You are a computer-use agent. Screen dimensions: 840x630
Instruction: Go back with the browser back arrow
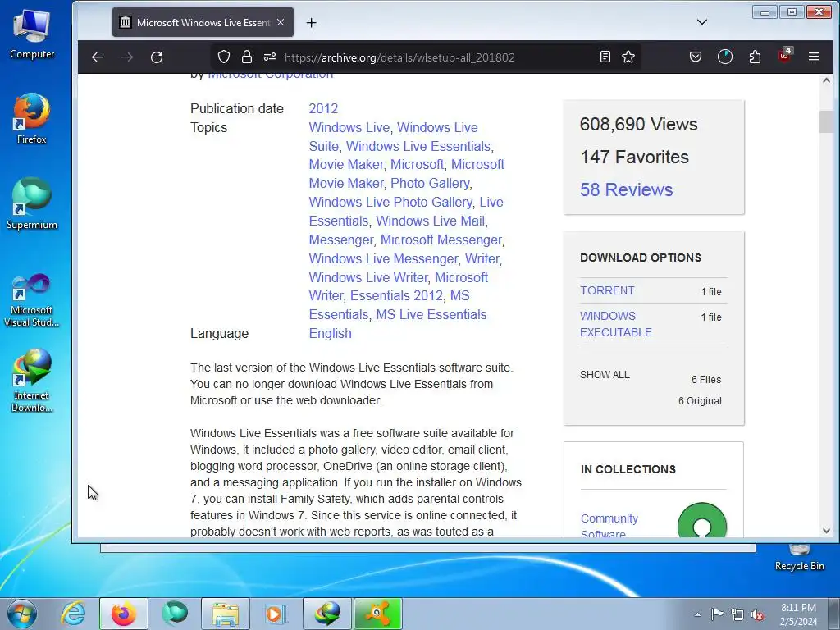point(97,57)
